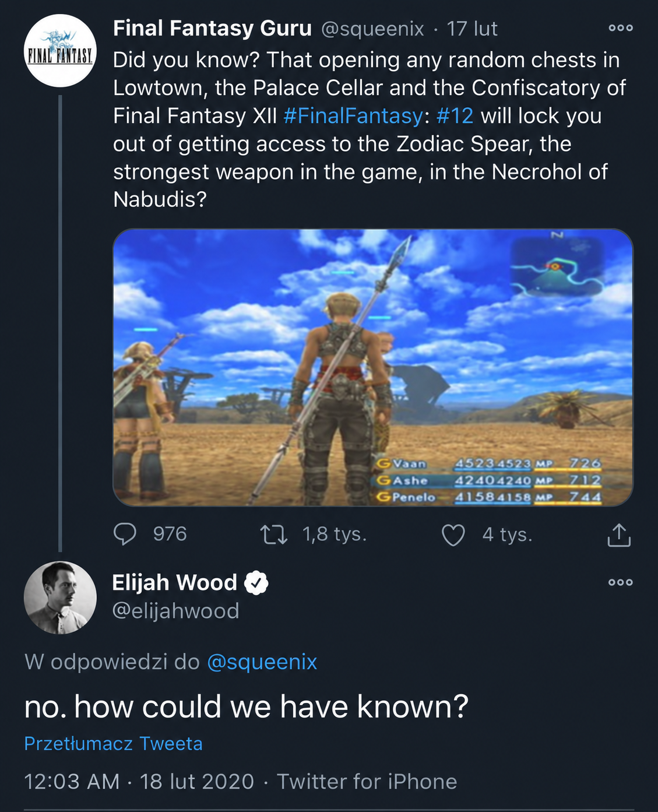
Task: Tap the share upload icon
Action: (619, 535)
